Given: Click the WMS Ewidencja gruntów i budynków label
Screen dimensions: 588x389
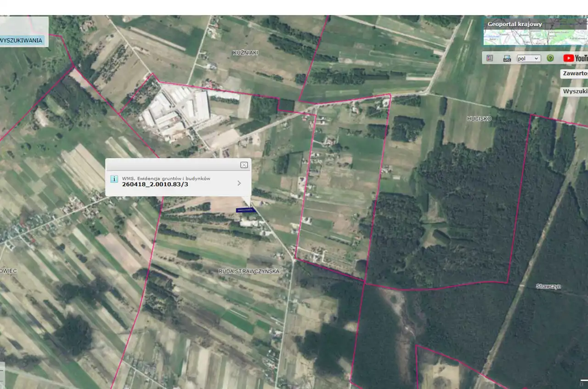Looking at the screenshot, I should click(x=166, y=178).
